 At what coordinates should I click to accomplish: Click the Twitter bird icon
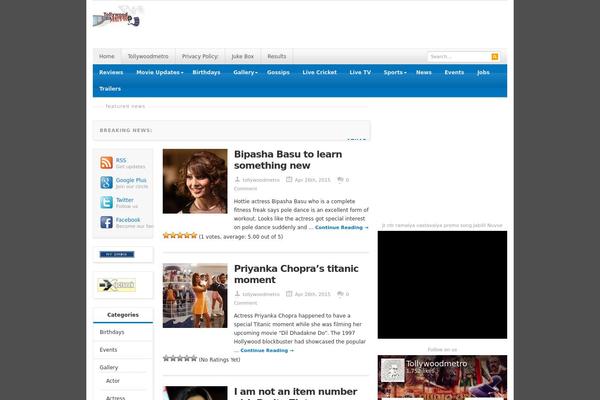pyautogui.click(x=106, y=202)
